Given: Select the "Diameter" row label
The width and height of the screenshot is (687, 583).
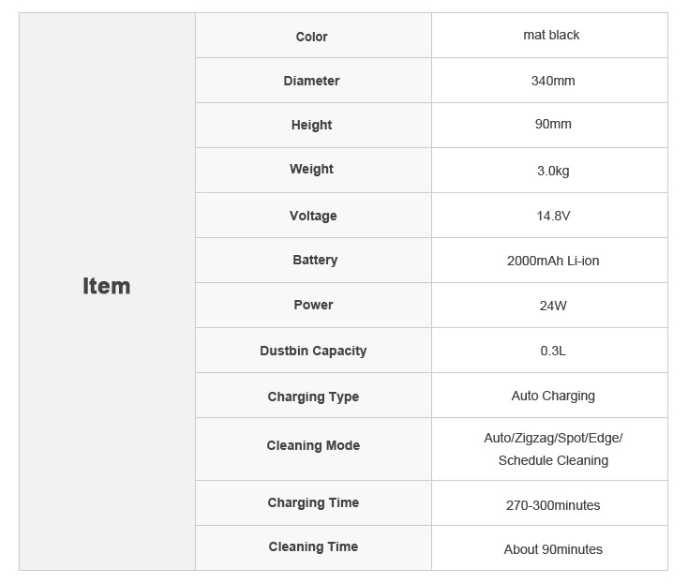Looking at the screenshot, I should (312, 81).
